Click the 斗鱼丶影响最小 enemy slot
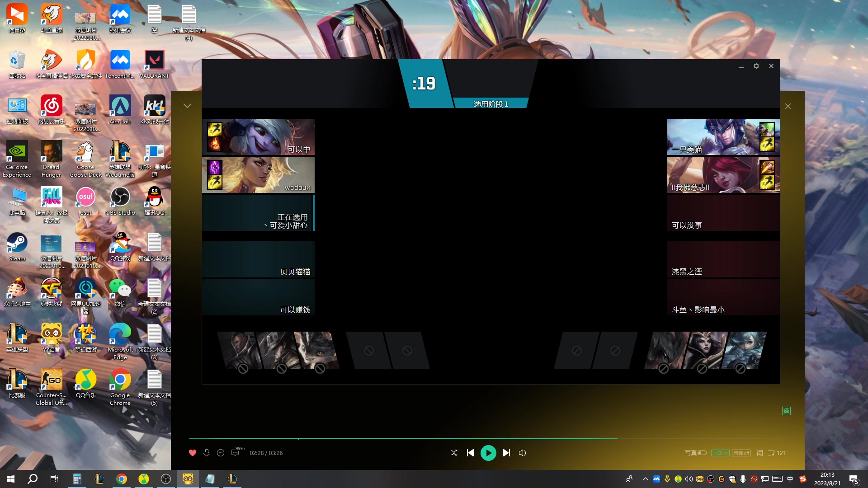 point(723,297)
